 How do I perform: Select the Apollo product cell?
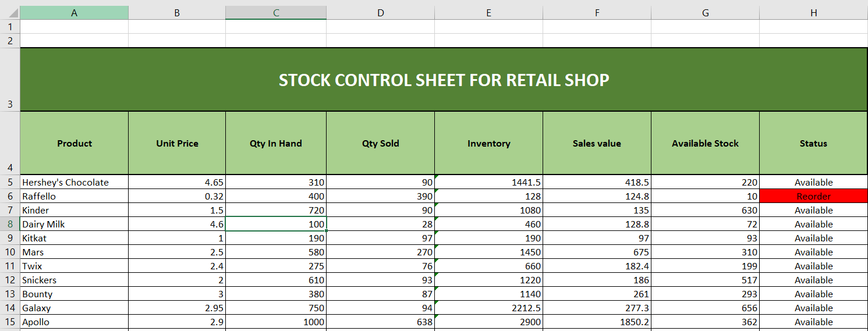74,322
